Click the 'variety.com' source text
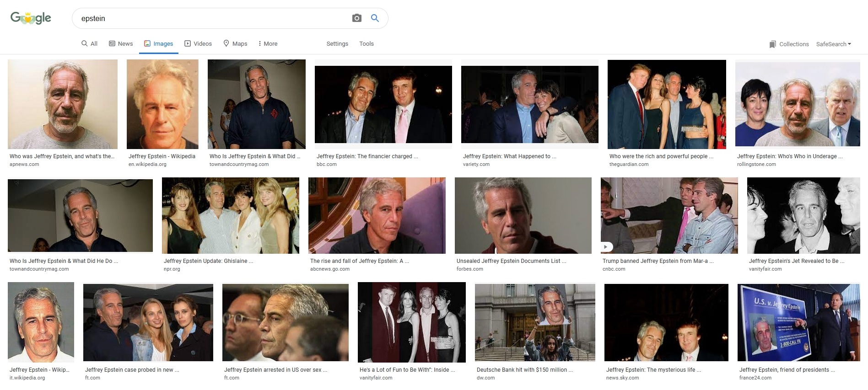868x390 pixels. (x=476, y=165)
